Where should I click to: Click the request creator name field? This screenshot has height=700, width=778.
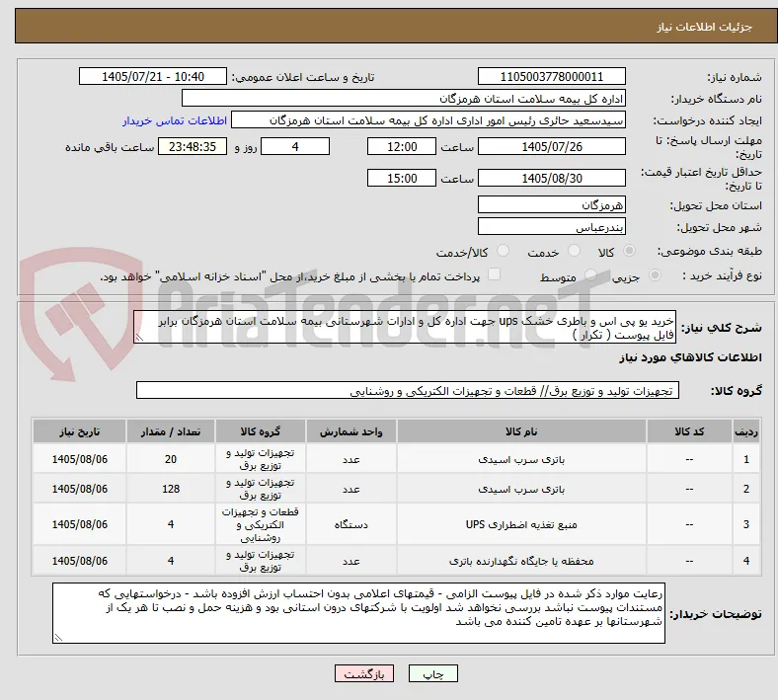pos(428,120)
